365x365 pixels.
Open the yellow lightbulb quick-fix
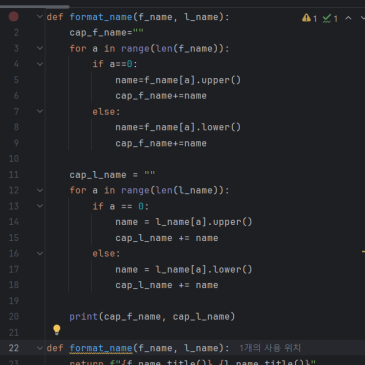click(x=57, y=329)
